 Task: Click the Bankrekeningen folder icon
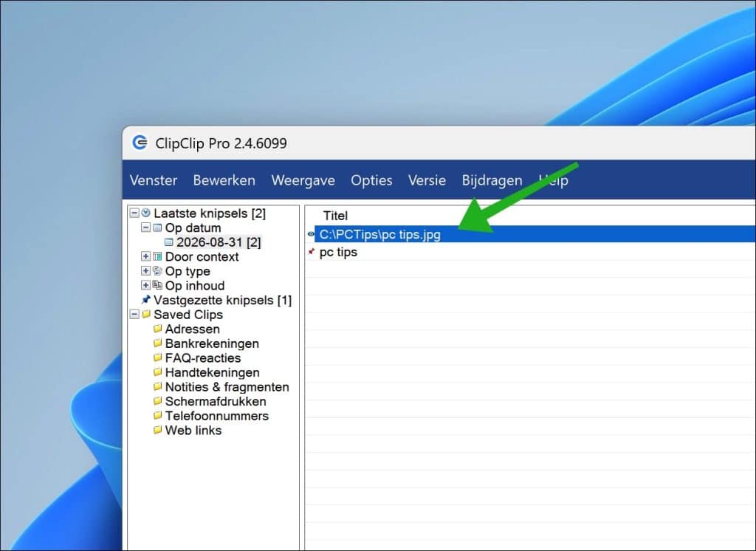[157, 343]
